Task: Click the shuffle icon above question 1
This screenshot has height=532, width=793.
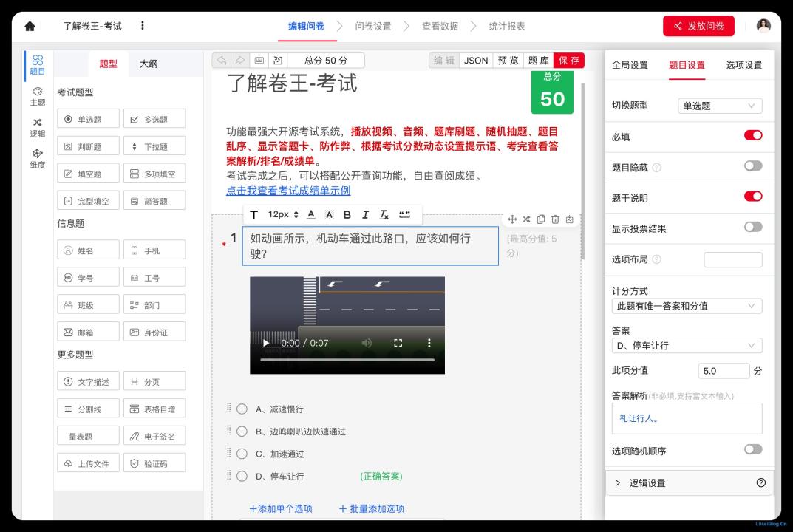Action: [526, 219]
